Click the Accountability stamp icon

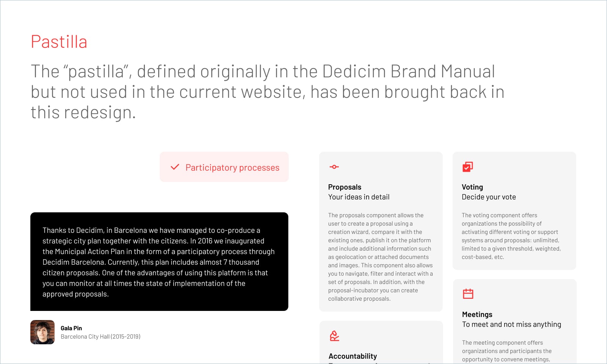pos(334,336)
